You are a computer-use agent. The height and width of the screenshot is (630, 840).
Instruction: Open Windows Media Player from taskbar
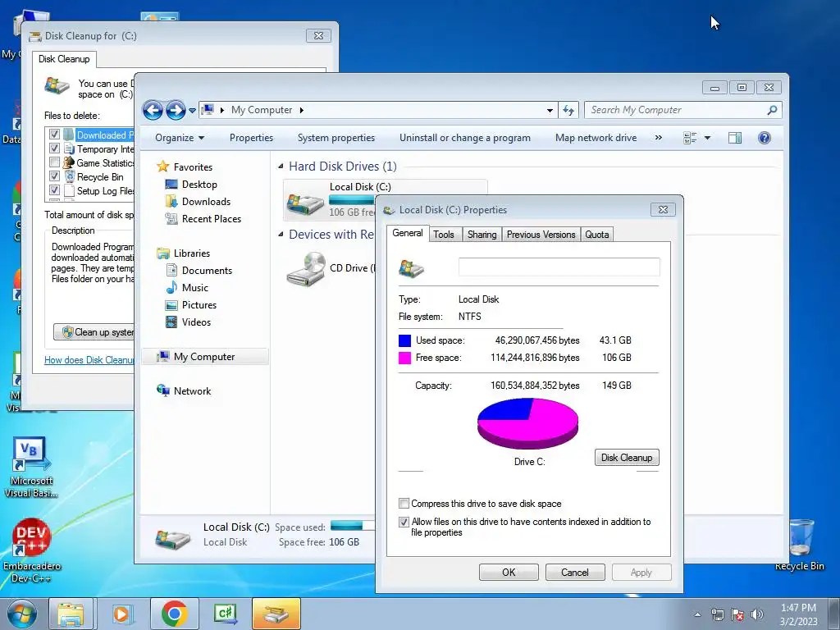point(123,614)
